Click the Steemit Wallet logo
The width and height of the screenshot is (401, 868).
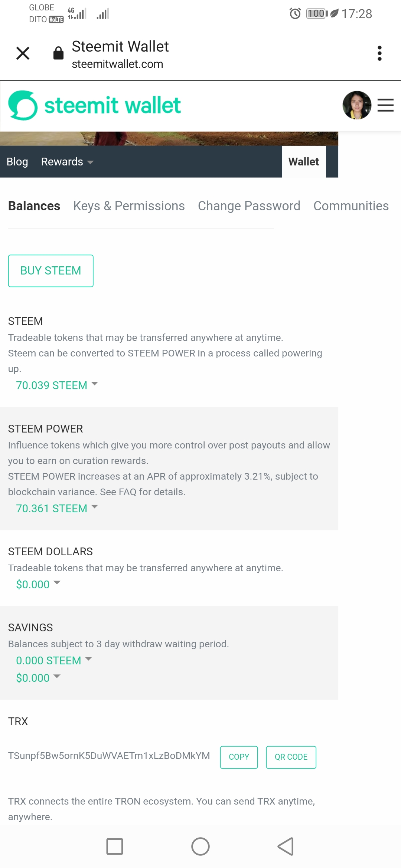[95, 105]
